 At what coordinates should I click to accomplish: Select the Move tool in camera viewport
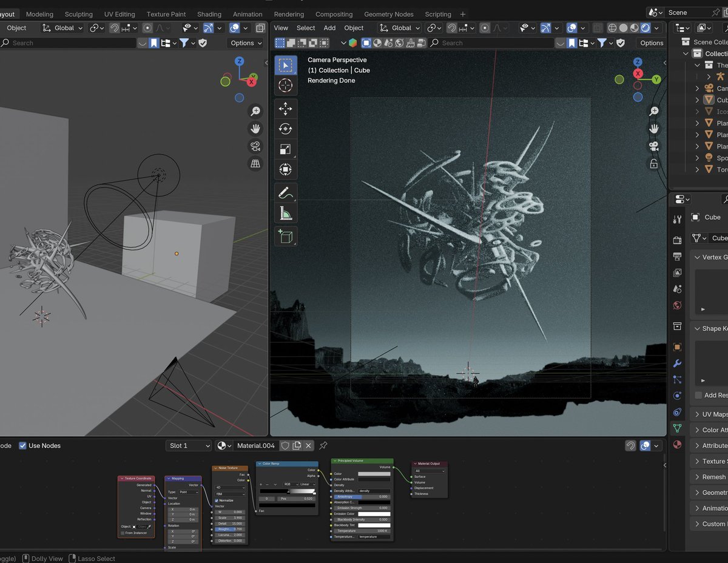click(286, 109)
